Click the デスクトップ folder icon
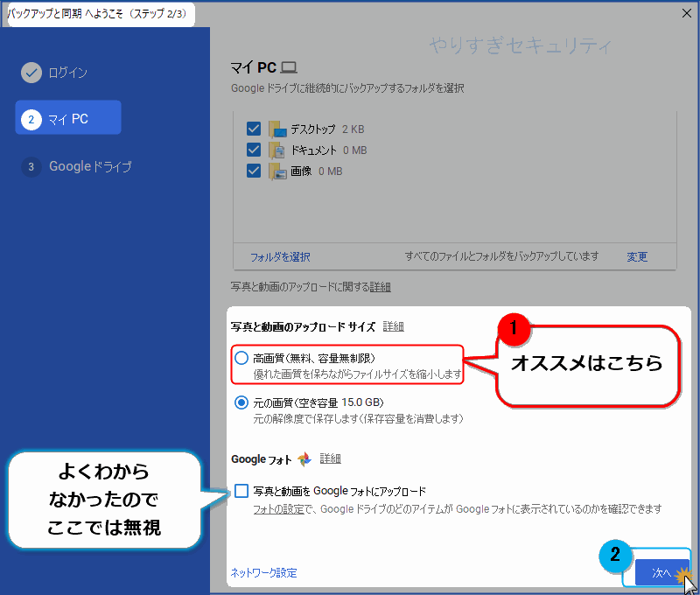The image size is (700, 595). (x=277, y=129)
